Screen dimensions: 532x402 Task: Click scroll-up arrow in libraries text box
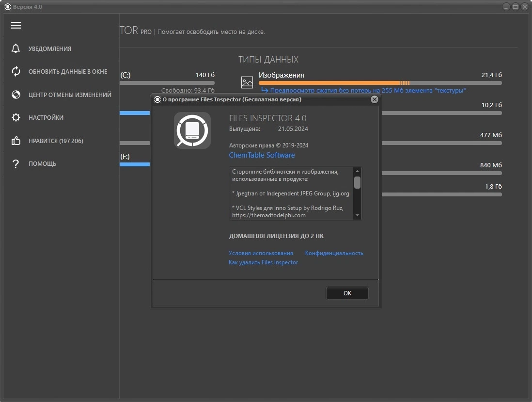(357, 171)
